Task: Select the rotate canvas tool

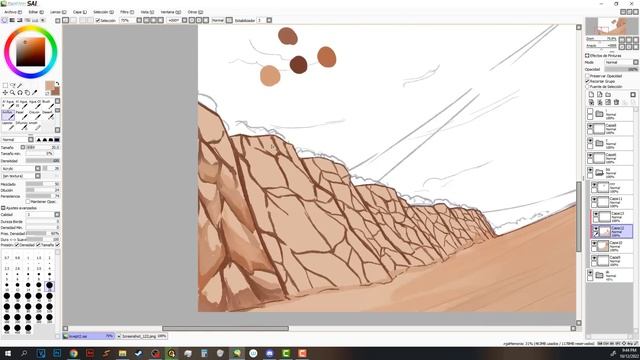Action: pyautogui.click(x=20, y=93)
